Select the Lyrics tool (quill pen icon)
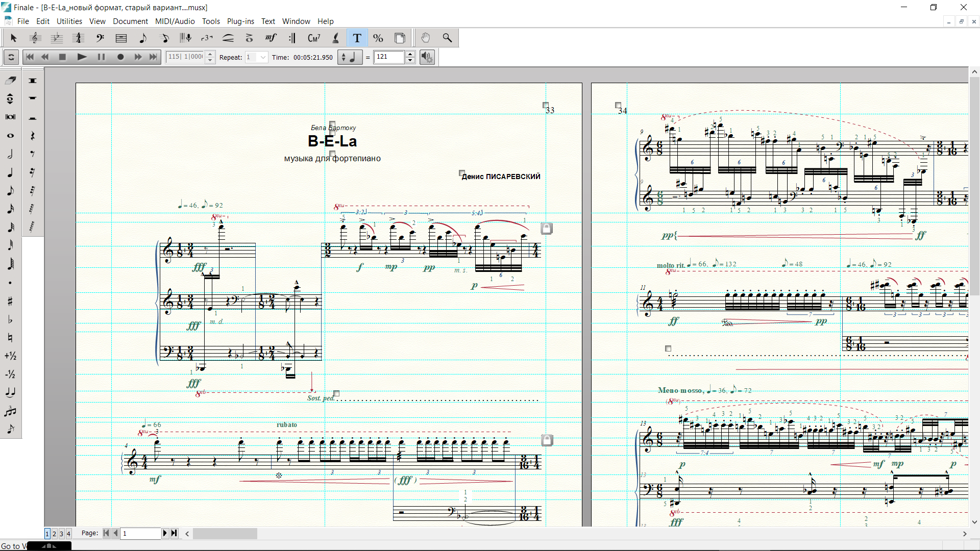 pyautogui.click(x=336, y=38)
